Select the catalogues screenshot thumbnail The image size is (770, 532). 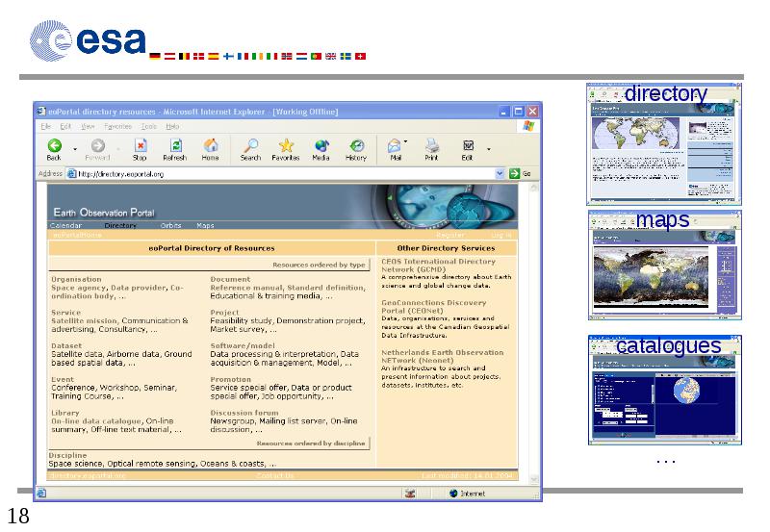pos(665,391)
